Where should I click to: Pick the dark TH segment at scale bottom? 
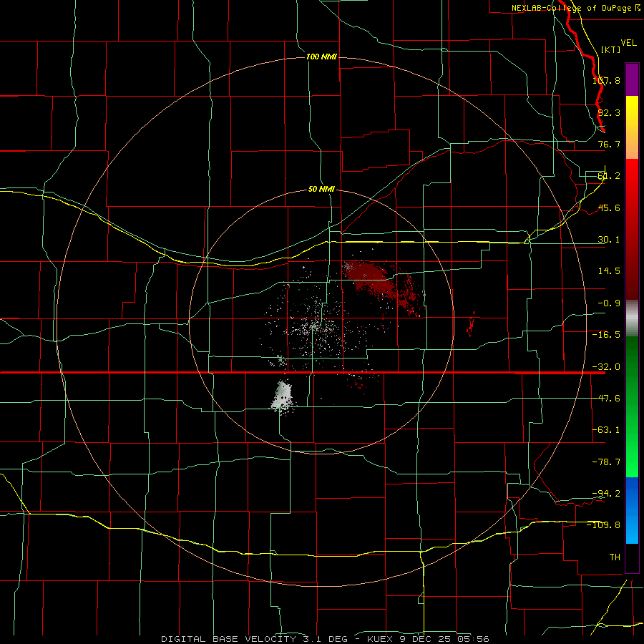(632, 557)
